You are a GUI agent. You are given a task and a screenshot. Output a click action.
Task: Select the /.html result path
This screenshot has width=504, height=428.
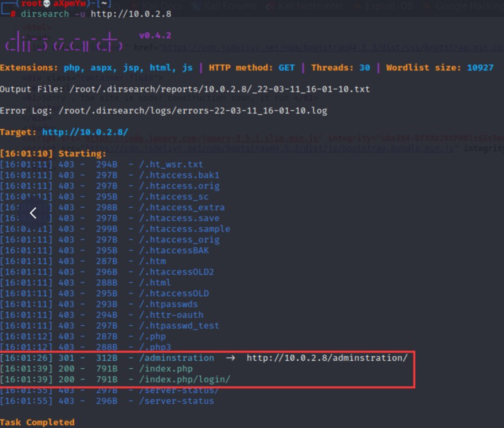[155, 283]
